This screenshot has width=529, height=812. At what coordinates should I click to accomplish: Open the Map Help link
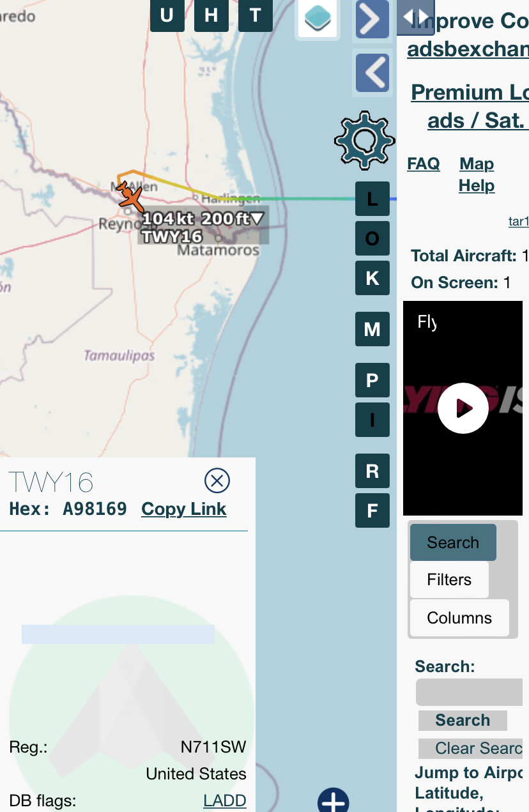click(477, 174)
